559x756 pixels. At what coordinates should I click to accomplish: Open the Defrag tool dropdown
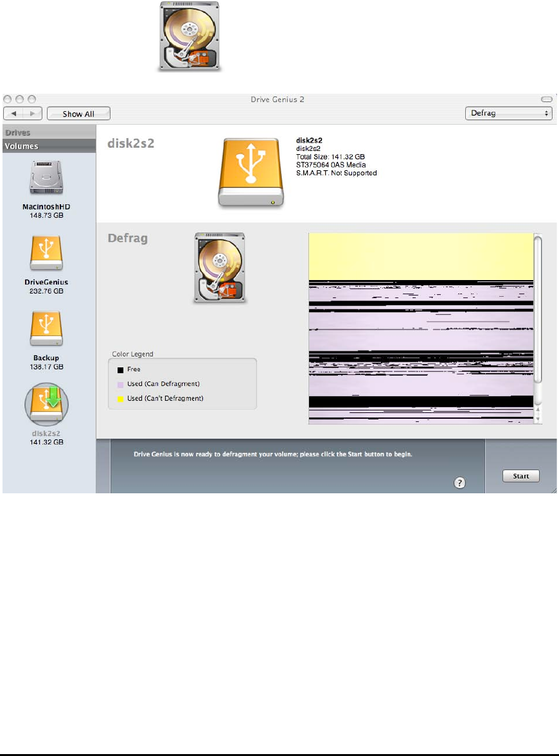pos(508,113)
